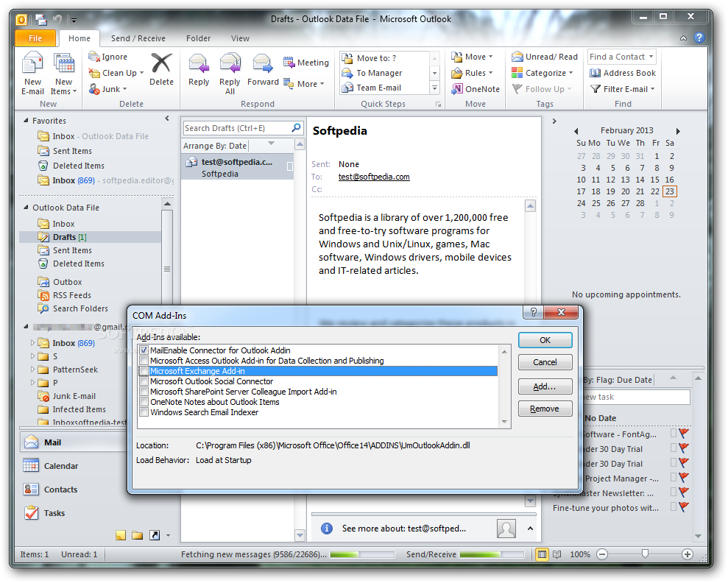
Task: Adjust the zoom slider handle
Action: tap(645, 554)
